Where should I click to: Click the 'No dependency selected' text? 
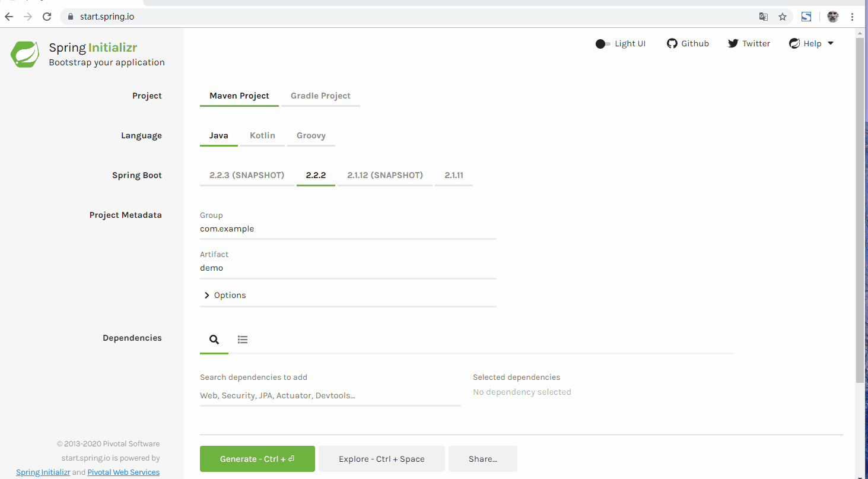522,392
